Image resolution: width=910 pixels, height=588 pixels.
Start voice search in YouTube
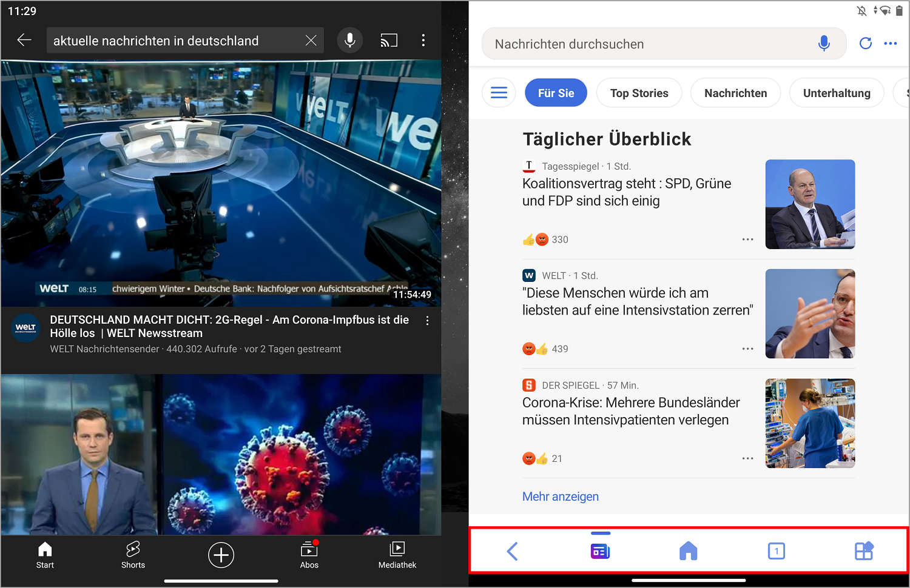pos(350,41)
